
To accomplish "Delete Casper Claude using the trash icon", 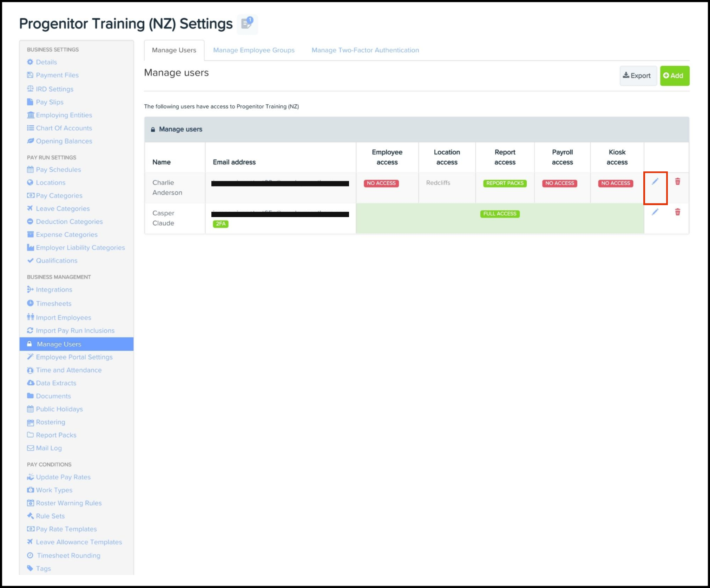I will pyautogui.click(x=677, y=212).
